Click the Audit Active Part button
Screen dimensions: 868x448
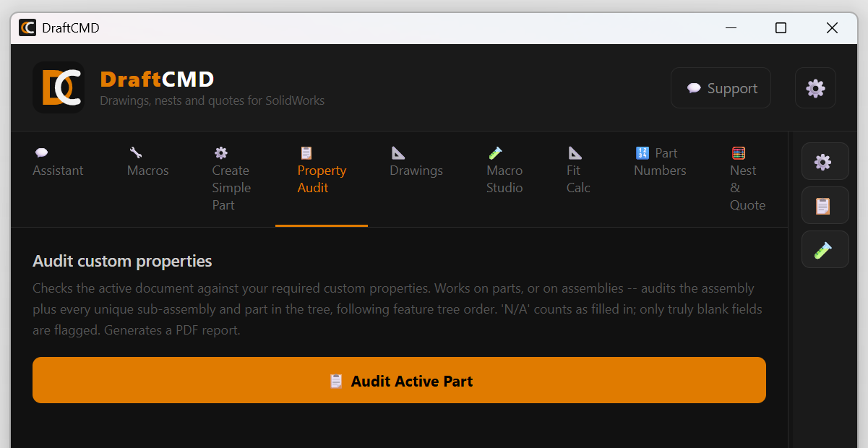pyautogui.click(x=399, y=380)
